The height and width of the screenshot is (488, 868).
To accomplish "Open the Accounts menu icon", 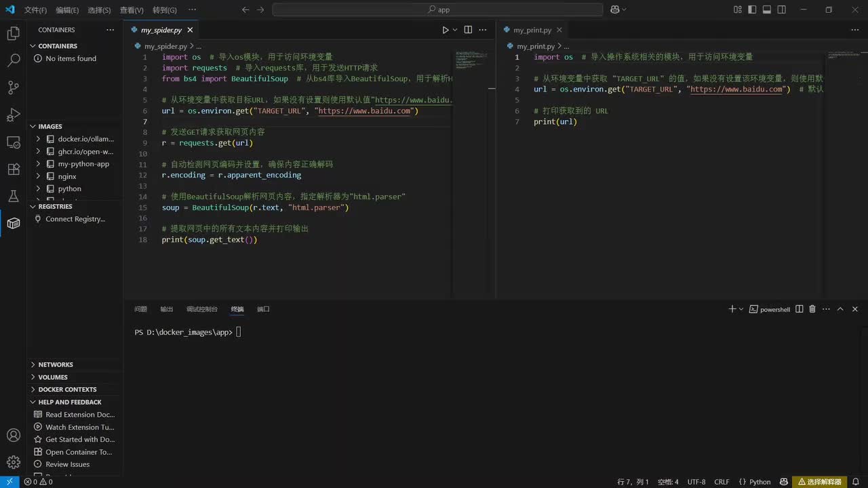I will pos(13,435).
